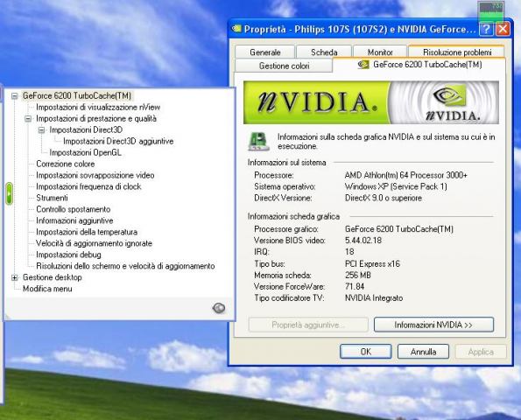Open Impostazioni sovrapposizione video
Screen dimensions: 521x420
[95, 175]
